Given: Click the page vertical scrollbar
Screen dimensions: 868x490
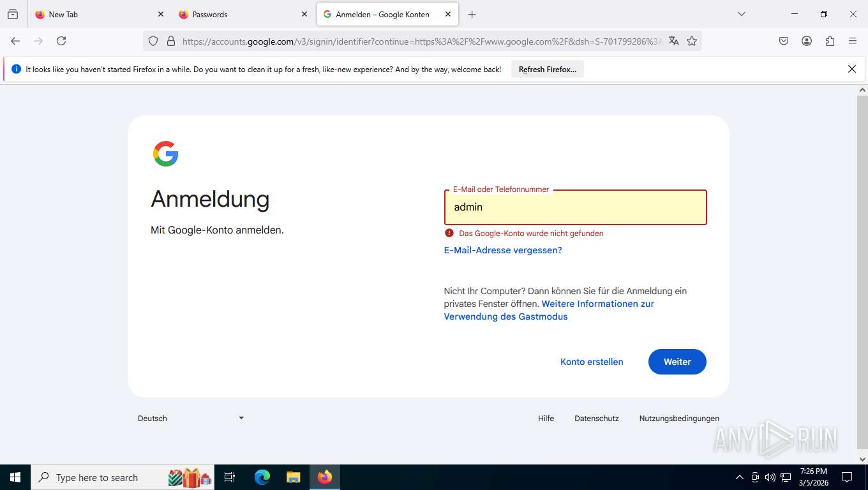Looking at the screenshot, I should click(862, 271).
